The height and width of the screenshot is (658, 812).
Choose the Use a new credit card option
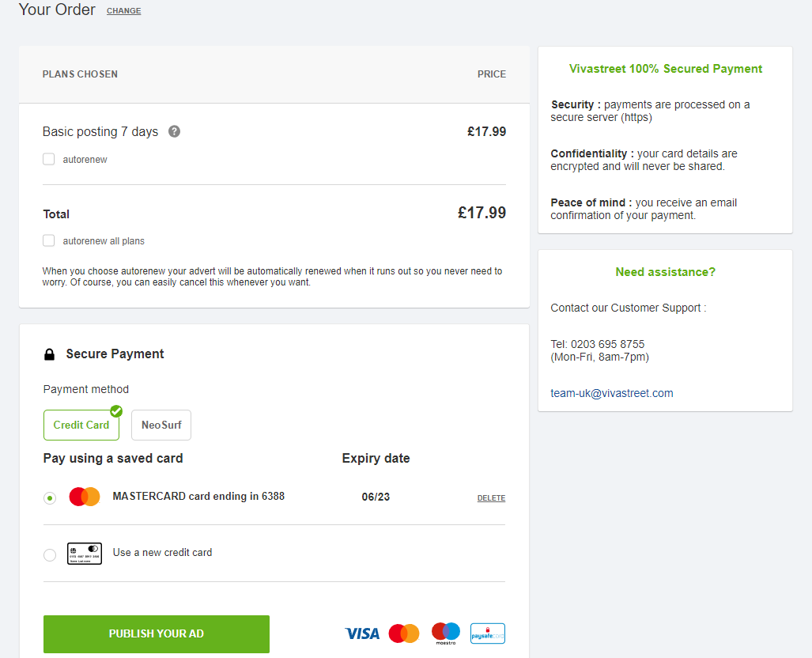click(x=50, y=555)
